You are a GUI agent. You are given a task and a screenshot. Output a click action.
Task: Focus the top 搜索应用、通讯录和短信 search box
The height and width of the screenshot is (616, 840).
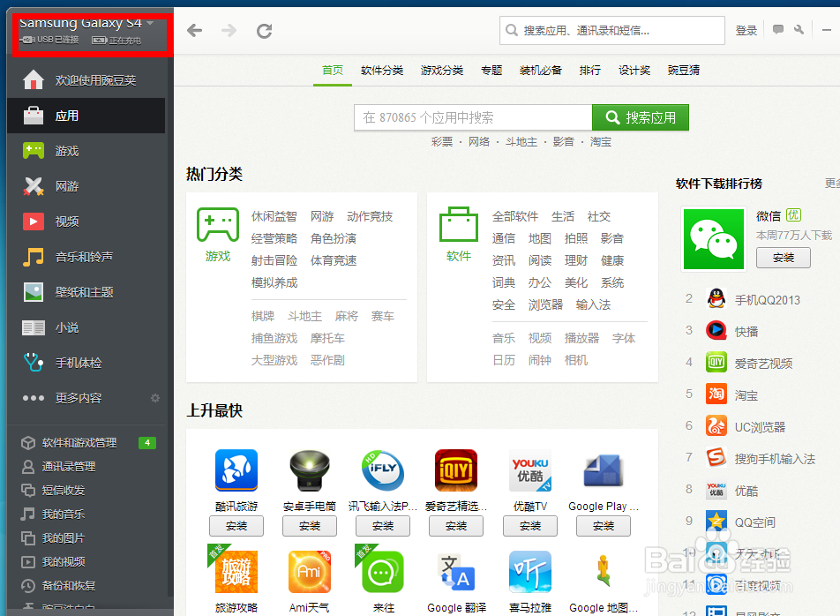[x=612, y=31]
